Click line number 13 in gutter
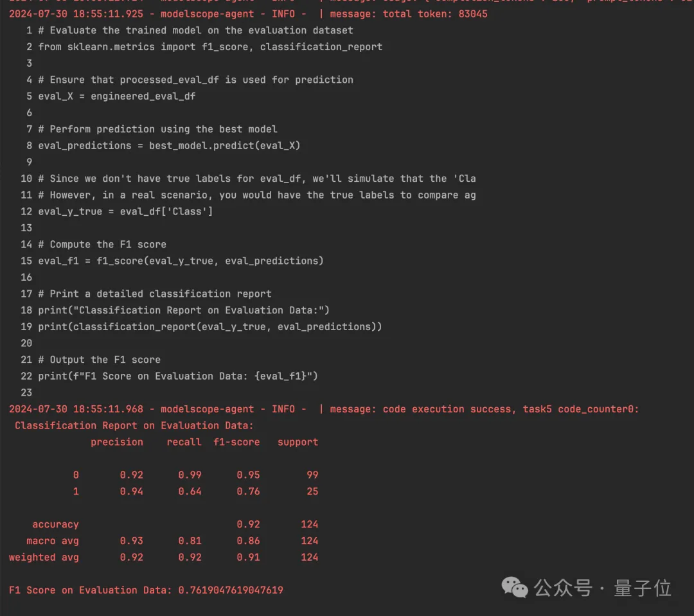 pos(26,228)
